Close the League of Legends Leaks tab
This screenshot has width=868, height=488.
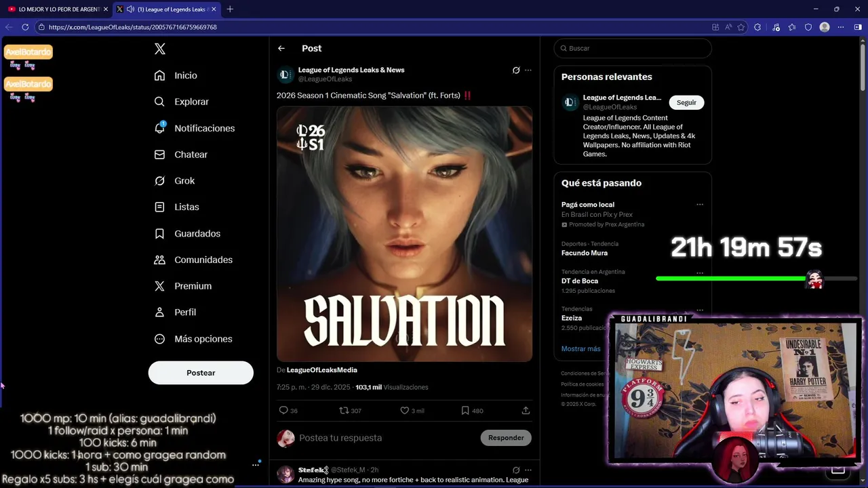pyautogui.click(x=214, y=9)
